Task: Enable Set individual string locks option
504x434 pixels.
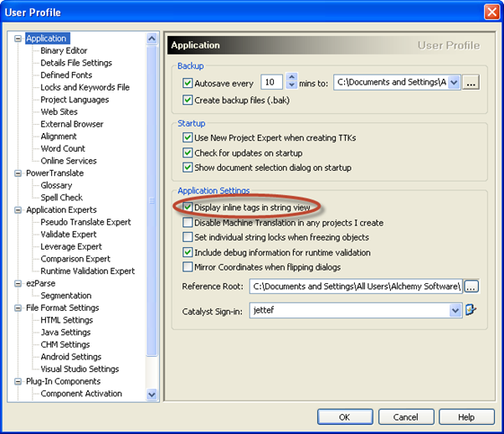Action: 188,237
